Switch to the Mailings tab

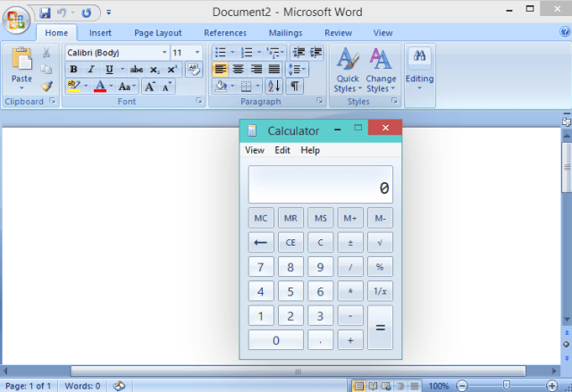[285, 33]
